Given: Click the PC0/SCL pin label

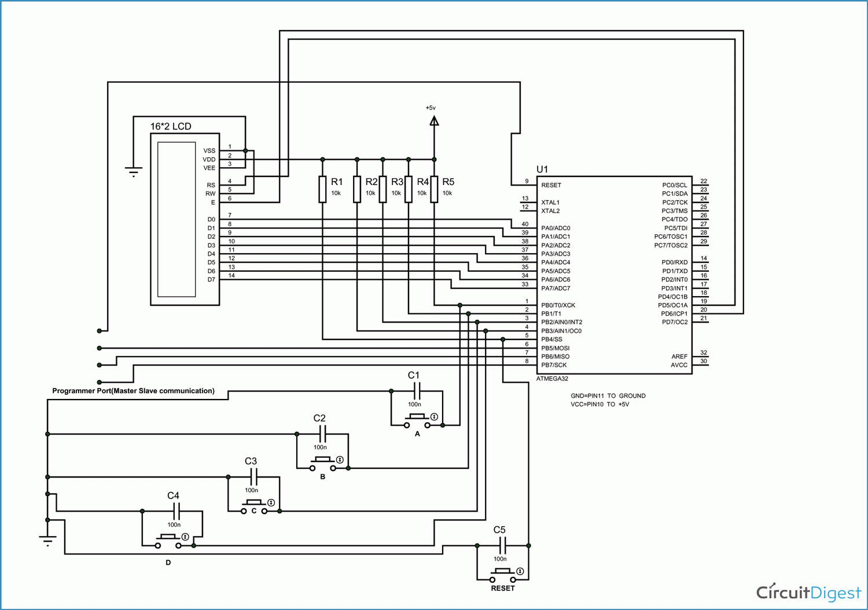Looking at the screenshot, I should point(675,185).
